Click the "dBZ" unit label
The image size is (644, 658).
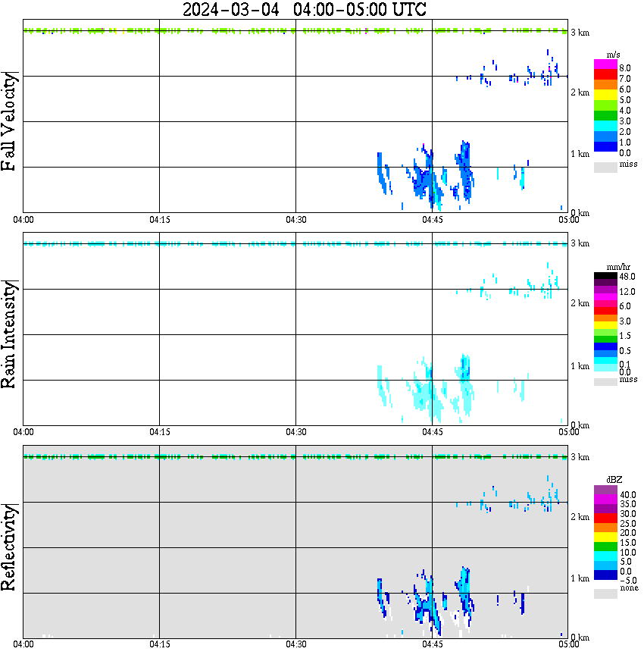(x=614, y=480)
